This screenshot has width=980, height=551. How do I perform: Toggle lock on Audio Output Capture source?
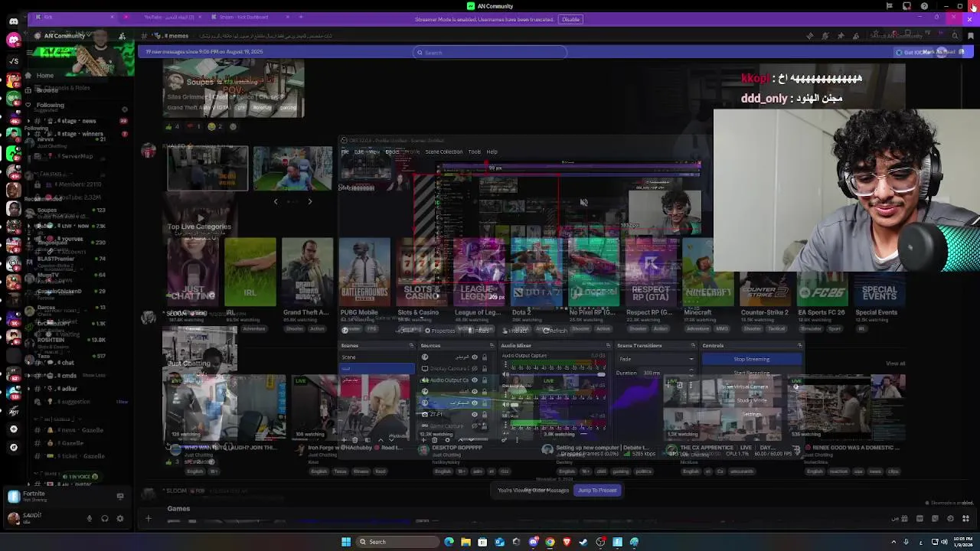(485, 380)
